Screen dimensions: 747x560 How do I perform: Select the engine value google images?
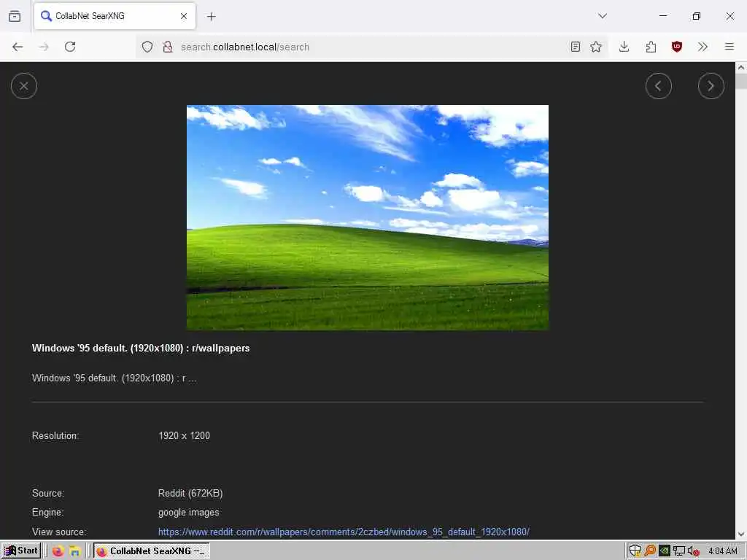coord(189,513)
